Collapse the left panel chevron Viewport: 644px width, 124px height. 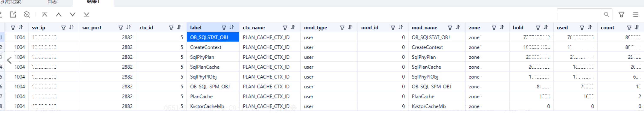(x=9, y=60)
